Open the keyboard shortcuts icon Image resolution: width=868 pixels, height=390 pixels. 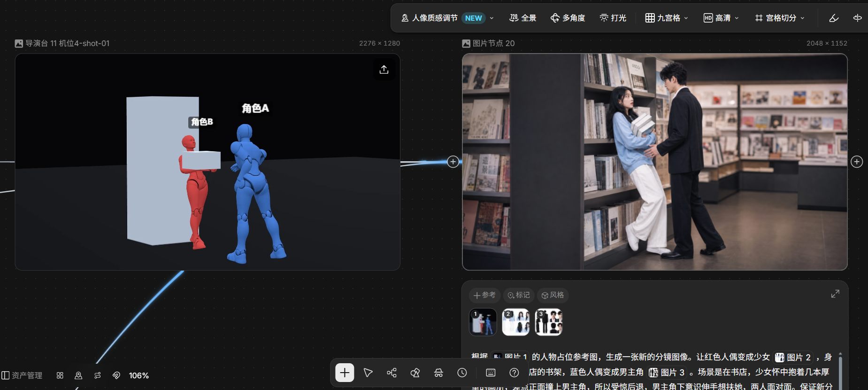[491, 373]
